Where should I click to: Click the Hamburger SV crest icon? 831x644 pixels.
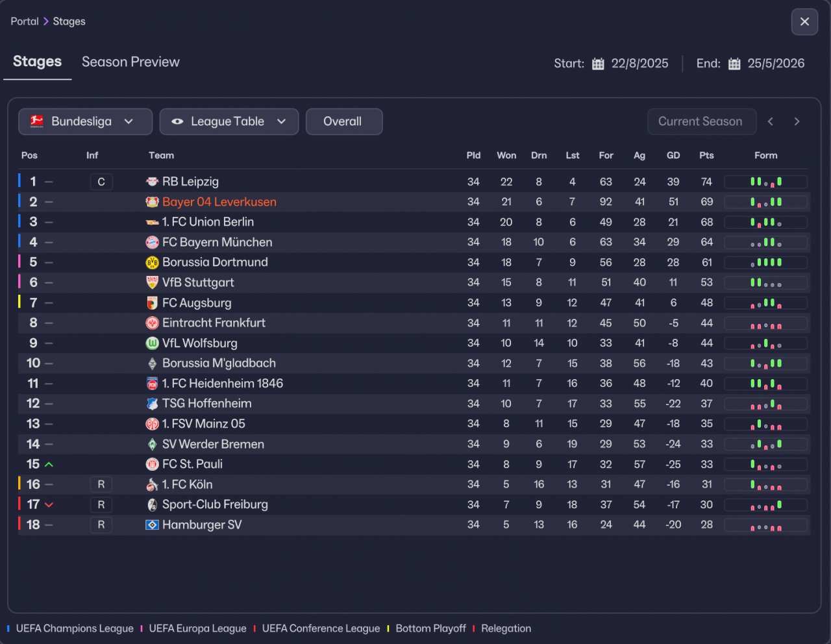coord(152,525)
